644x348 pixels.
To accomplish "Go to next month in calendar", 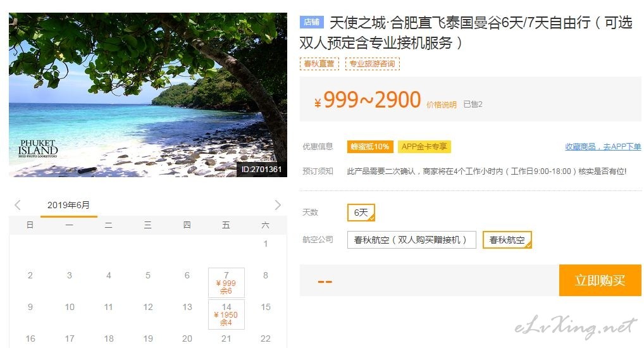I will 278,204.
